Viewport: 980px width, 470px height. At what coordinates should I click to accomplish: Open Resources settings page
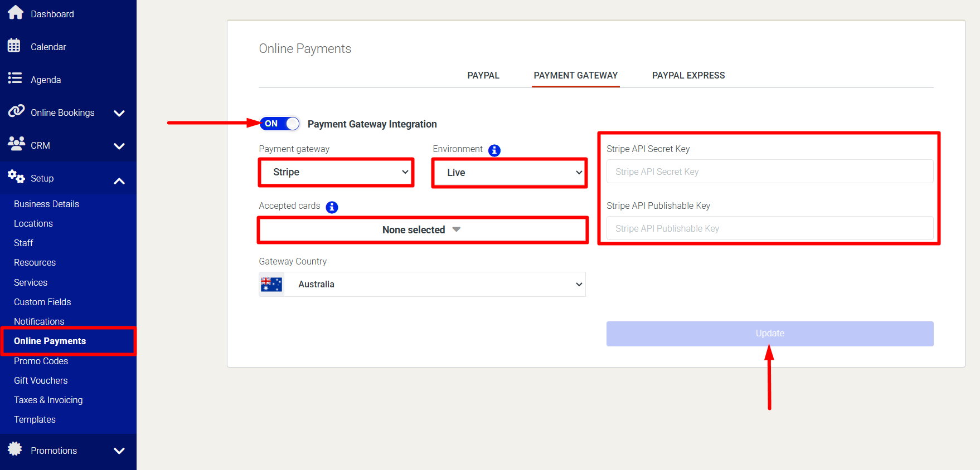click(35, 262)
